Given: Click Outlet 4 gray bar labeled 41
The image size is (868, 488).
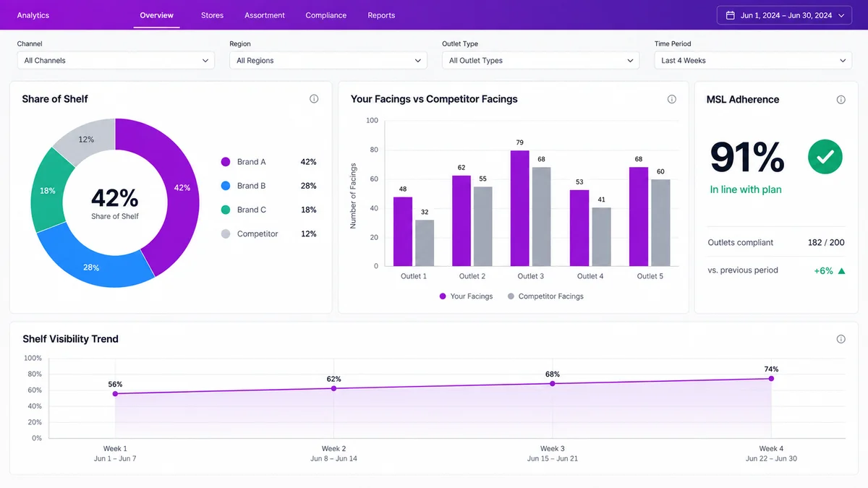Looking at the screenshot, I should (601, 236).
